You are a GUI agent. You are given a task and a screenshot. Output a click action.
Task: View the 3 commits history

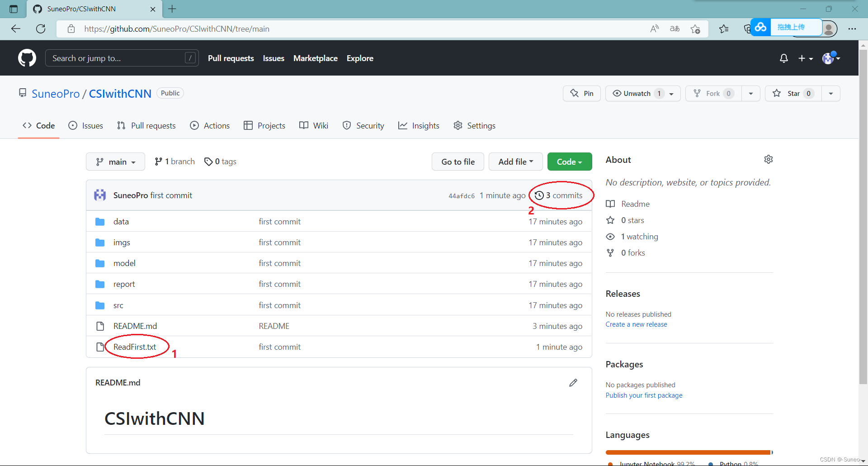point(559,195)
